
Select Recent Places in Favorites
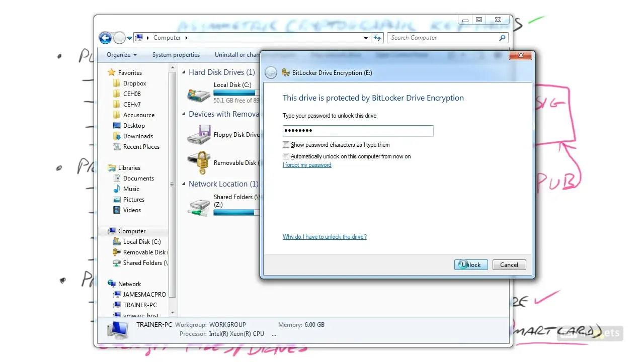(141, 147)
